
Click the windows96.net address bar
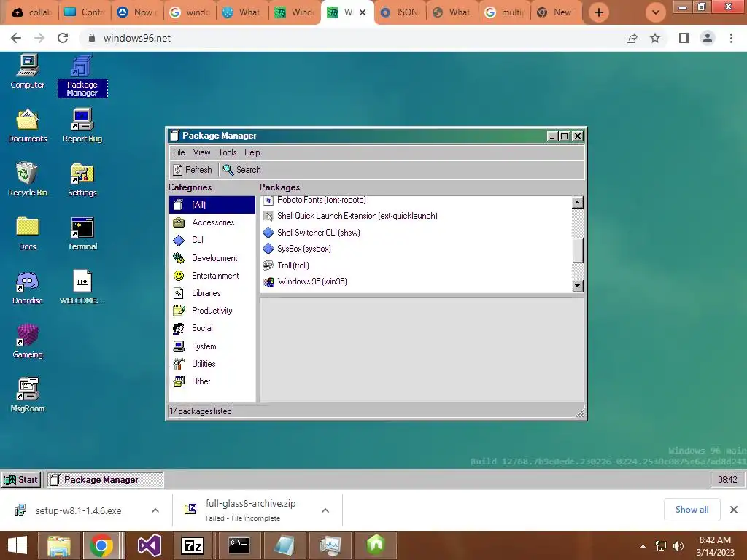coord(352,38)
